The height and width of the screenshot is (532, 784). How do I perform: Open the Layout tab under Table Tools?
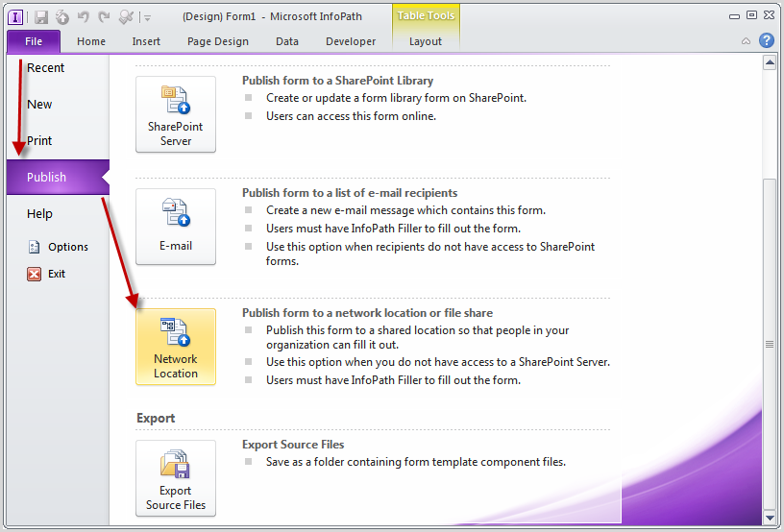click(x=426, y=41)
